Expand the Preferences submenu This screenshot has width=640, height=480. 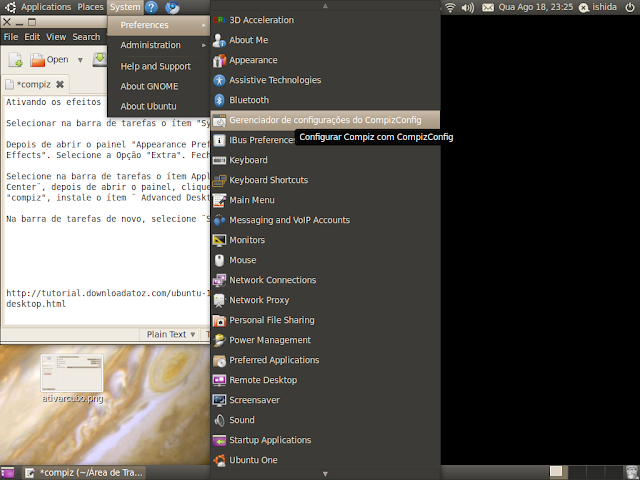tap(159, 25)
